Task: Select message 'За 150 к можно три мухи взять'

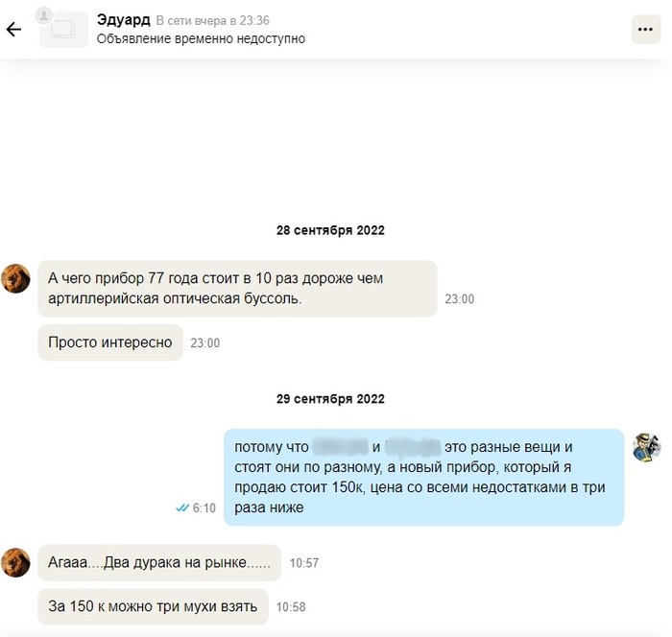Action: (153, 606)
